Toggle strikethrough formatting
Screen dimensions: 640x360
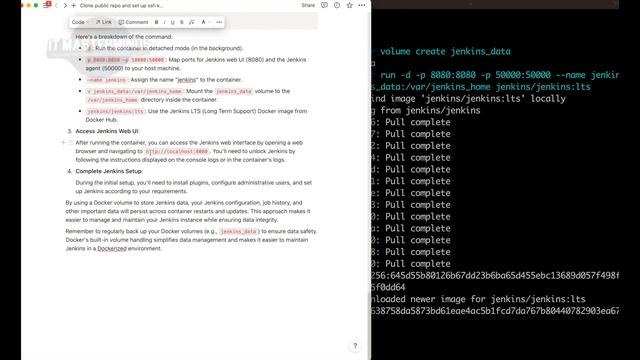(x=182, y=22)
